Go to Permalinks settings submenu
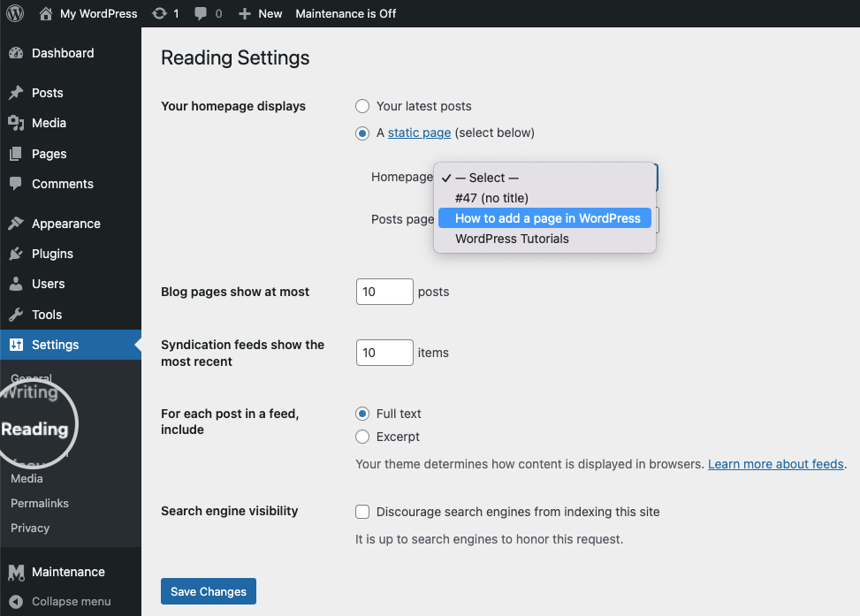 coord(40,503)
